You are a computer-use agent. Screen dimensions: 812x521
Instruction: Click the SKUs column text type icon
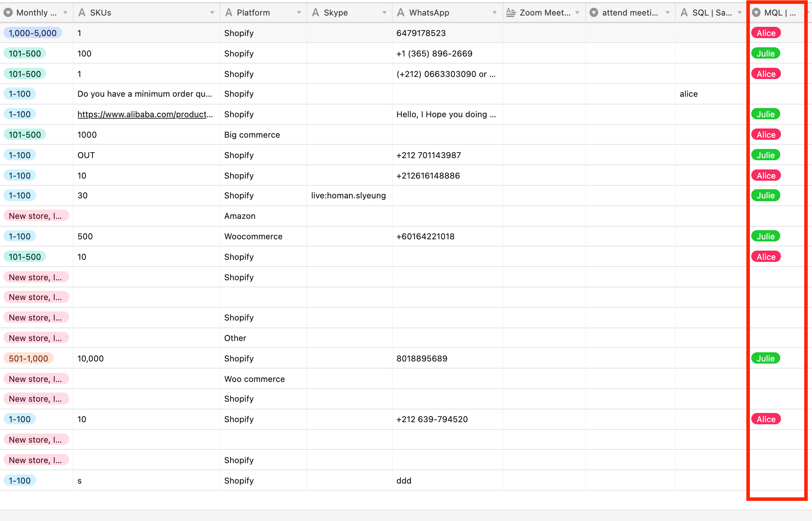point(82,13)
